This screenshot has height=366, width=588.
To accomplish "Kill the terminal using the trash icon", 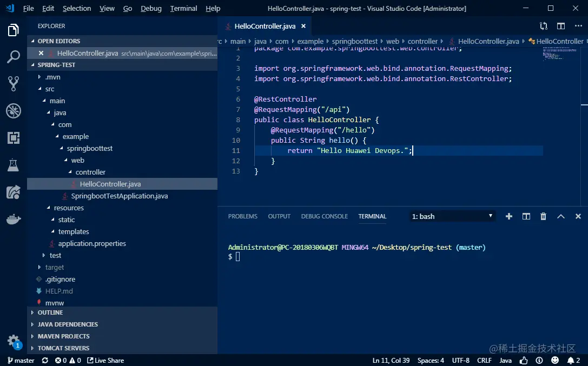I will coord(543,216).
